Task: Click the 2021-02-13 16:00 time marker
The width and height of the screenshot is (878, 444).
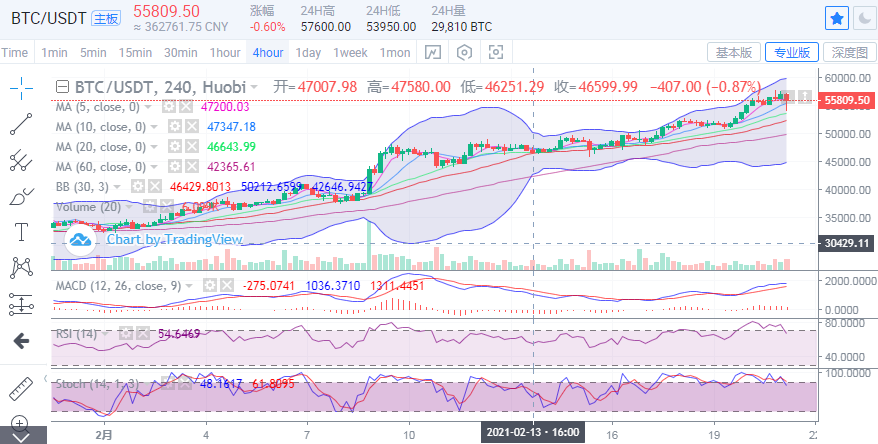Action: tap(533, 432)
